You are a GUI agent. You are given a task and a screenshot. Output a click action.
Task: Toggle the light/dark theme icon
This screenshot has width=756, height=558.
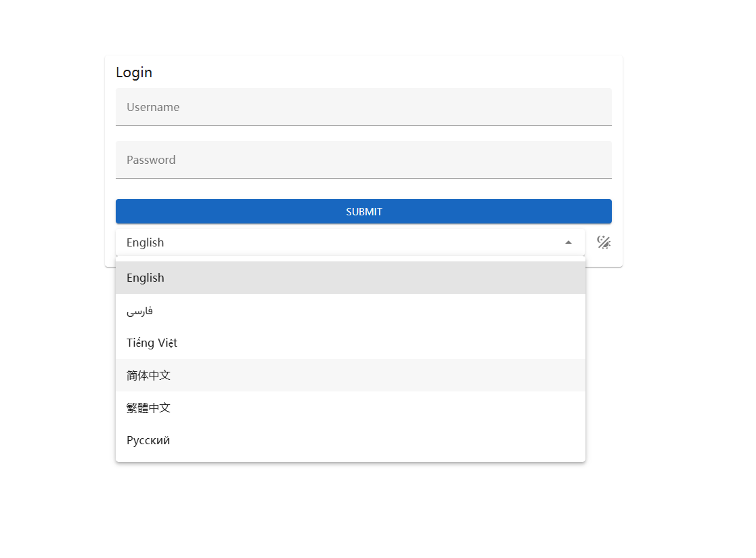pyautogui.click(x=603, y=242)
